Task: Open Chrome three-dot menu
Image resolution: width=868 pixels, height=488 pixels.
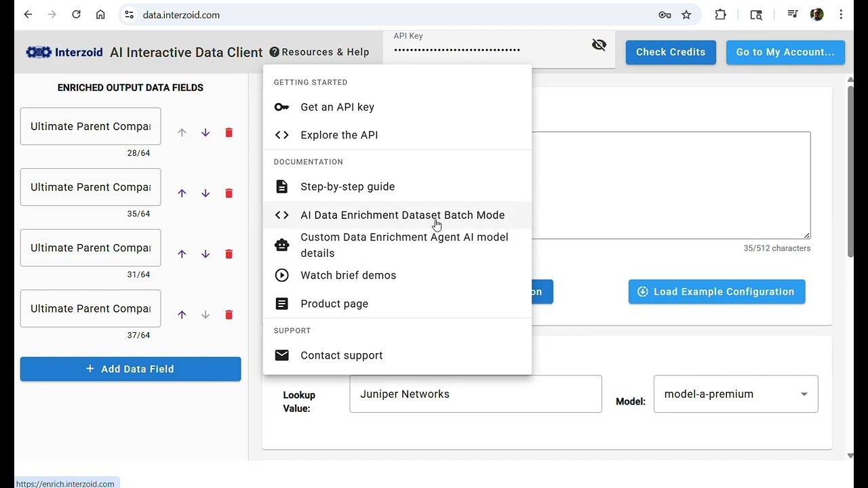Action: pos(841,14)
